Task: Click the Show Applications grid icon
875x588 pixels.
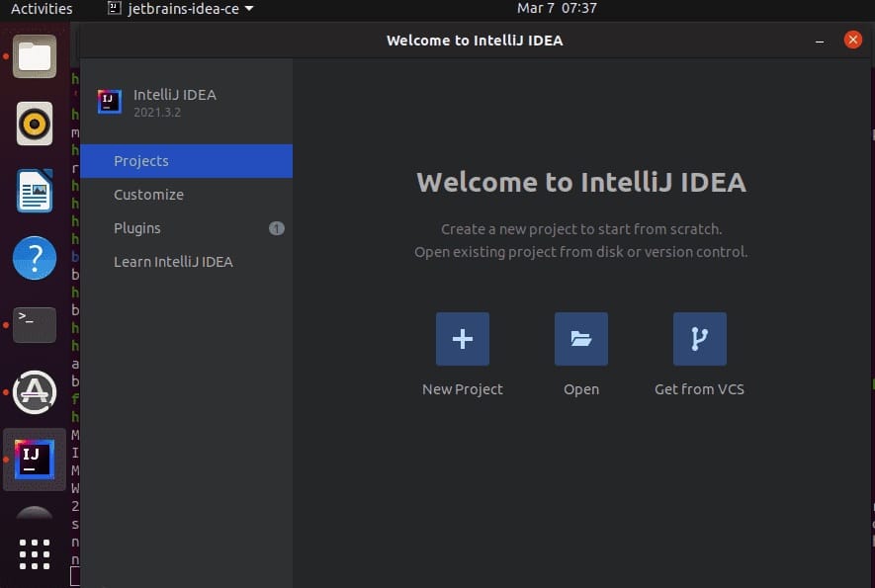Action: coord(35,554)
